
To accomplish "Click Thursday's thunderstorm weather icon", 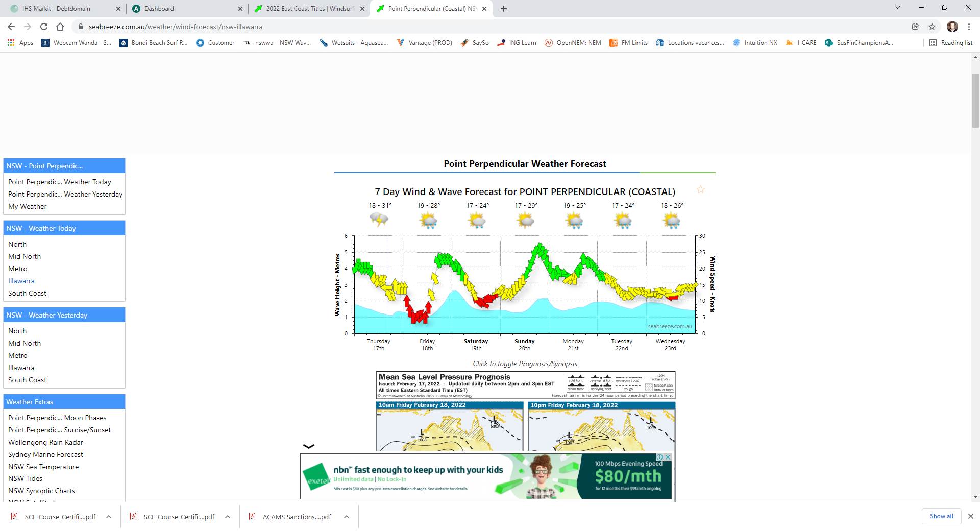I will (379, 220).
